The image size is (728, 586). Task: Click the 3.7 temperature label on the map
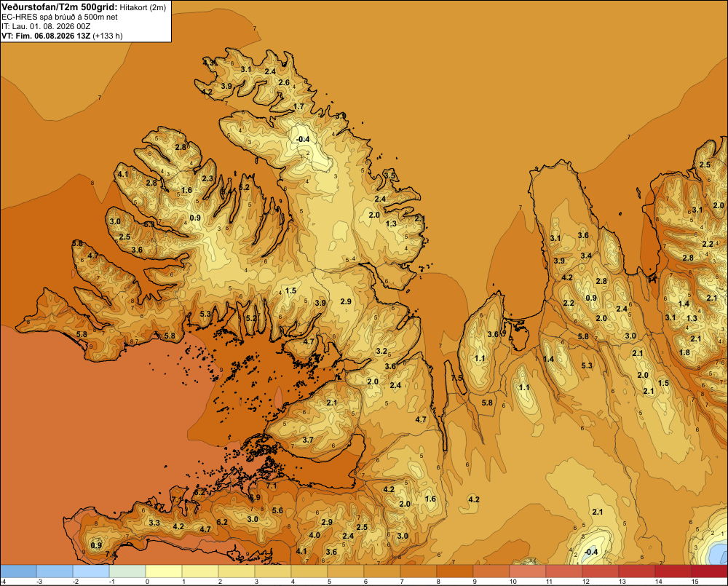tap(307, 440)
